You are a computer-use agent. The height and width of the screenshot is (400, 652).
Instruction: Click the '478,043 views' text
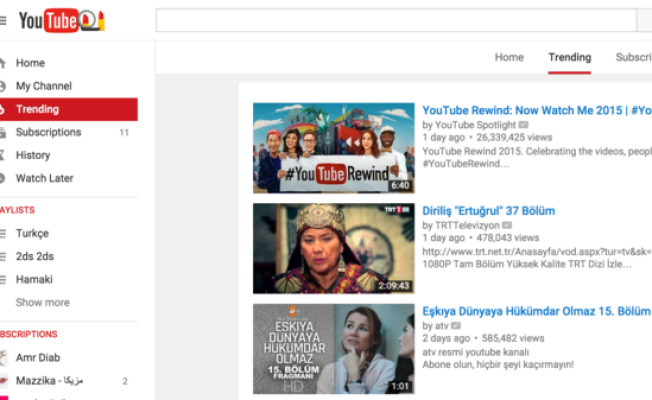(508, 238)
